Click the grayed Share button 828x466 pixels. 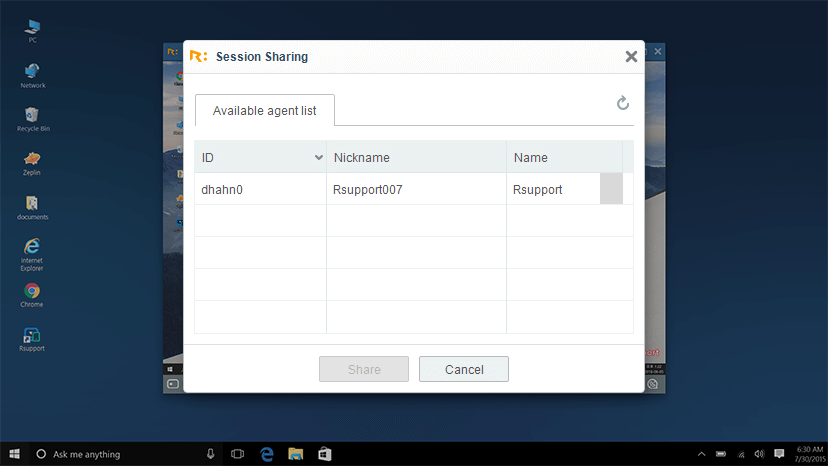pos(364,369)
